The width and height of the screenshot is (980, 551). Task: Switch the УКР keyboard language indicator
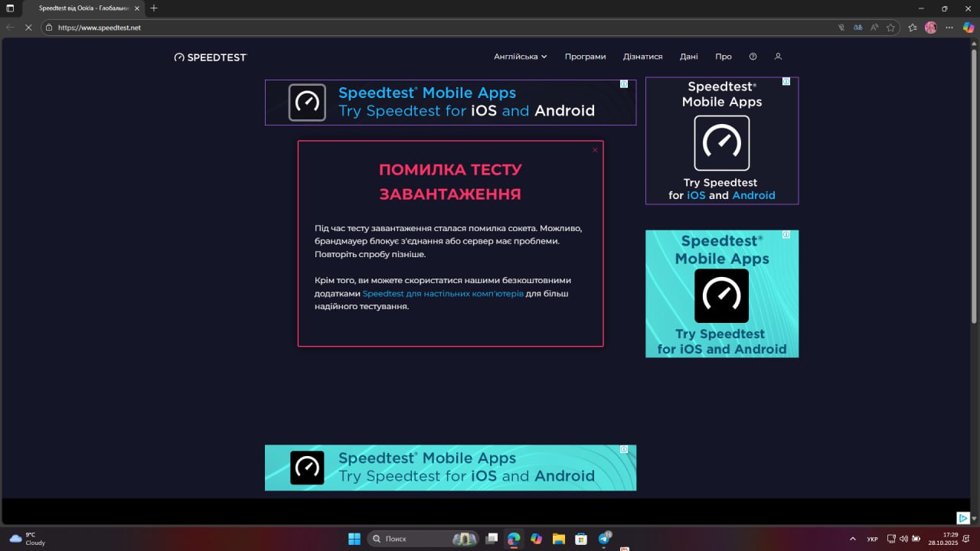tap(872, 539)
